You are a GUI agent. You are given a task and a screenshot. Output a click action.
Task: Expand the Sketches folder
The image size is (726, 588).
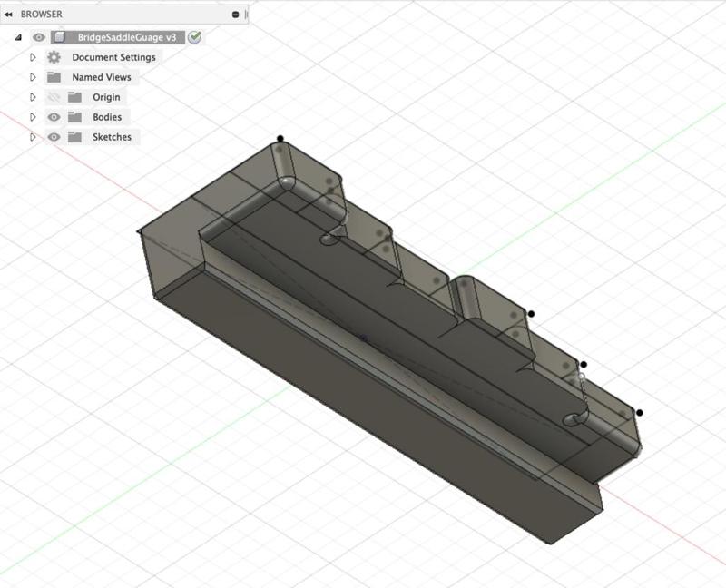(33, 137)
